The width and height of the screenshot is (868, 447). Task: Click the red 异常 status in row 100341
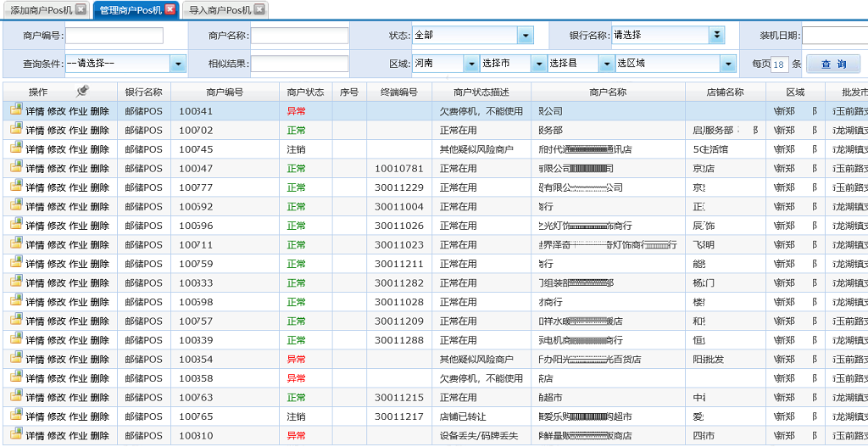pyautogui.click(x=296, y=111)
